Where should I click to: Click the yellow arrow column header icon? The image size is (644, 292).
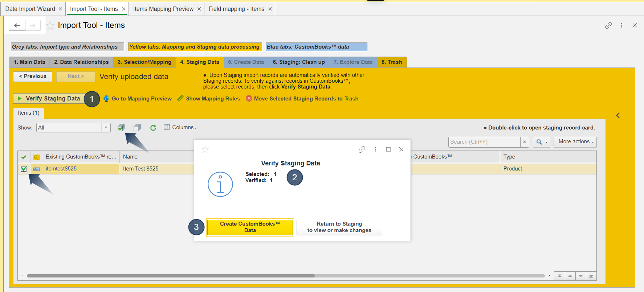(x=37, y=157)
